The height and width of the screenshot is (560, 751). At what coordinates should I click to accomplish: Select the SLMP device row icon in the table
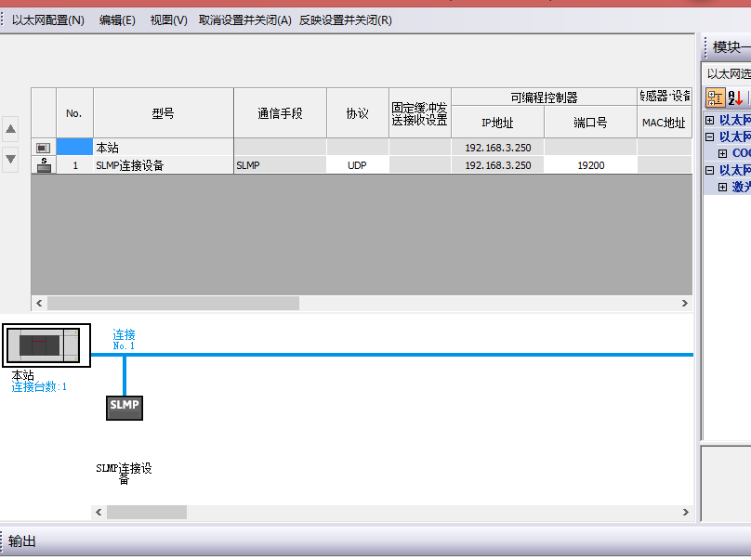pos(44,165)
